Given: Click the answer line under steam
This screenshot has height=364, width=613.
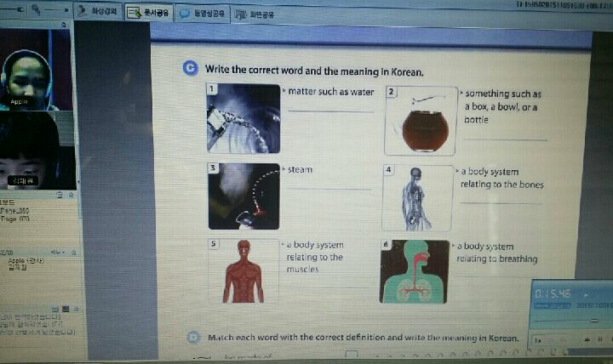Looking at the screenshot, I should (x=328, y=189).
